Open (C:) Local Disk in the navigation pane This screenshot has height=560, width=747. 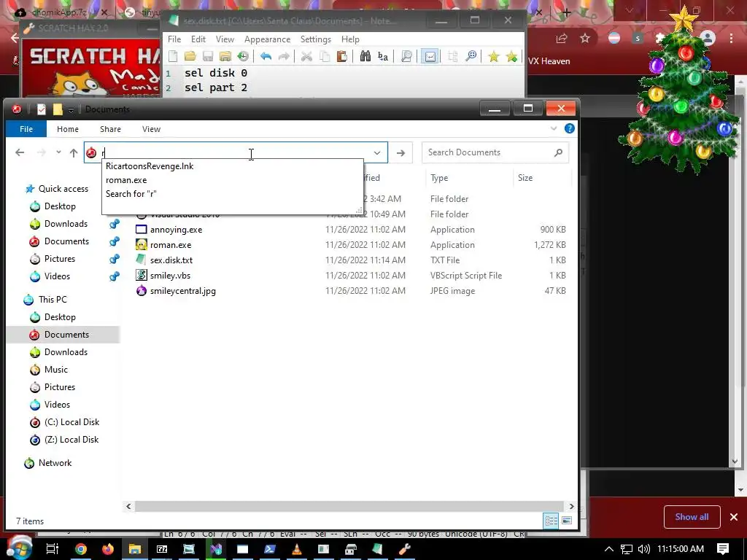coord(71,422)
